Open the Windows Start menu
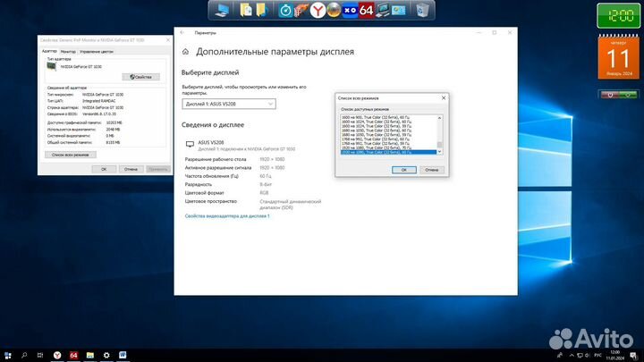The image size is (644, 362). point(7,355)
